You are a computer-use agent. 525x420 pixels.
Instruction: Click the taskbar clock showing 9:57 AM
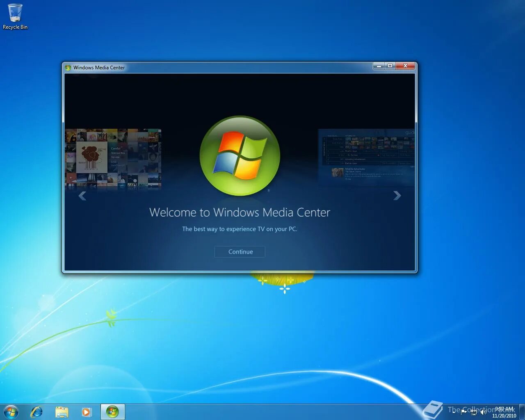504,412
